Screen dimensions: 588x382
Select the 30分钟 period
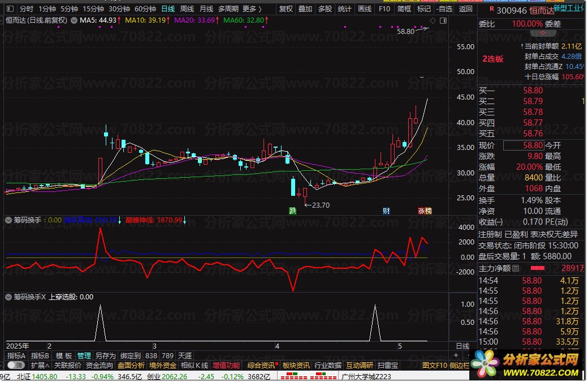point(119,8)
